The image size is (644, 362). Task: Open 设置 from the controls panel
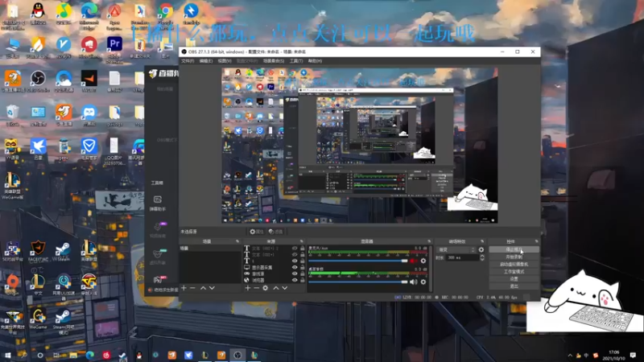click(x=514, y=279)
